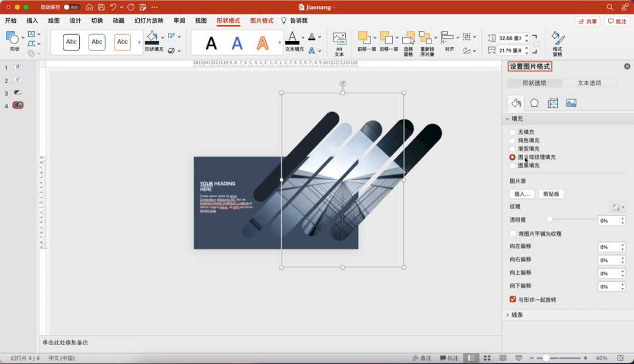Click the 共享 Share button
Screen dimensions: 634x364
coord(588,22)
